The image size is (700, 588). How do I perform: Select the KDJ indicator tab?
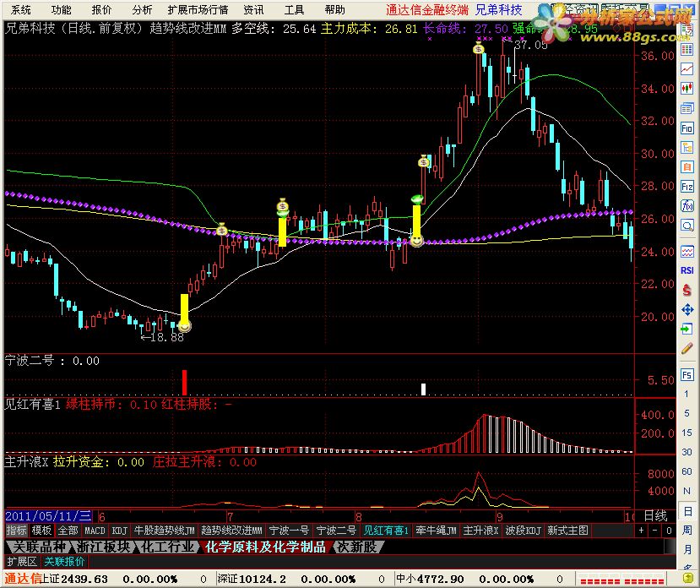click(120, 531)
